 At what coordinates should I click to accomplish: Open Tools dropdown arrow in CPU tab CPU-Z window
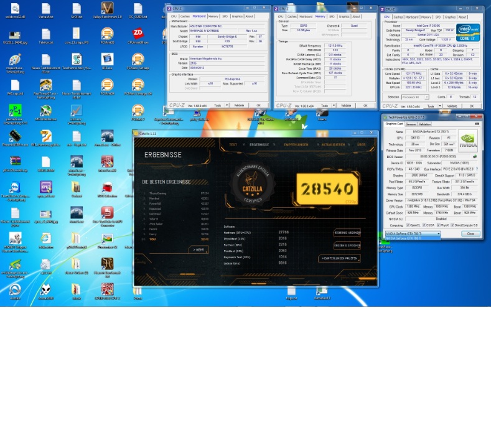pyautogui.click(x=440, y=106)
